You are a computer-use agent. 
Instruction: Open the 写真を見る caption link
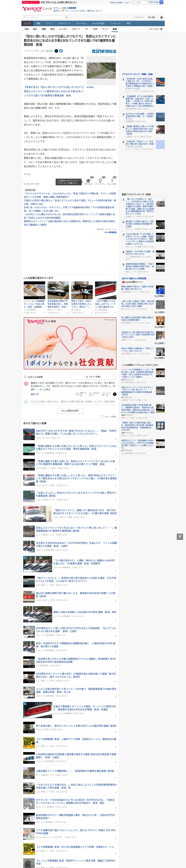[54, 91]
